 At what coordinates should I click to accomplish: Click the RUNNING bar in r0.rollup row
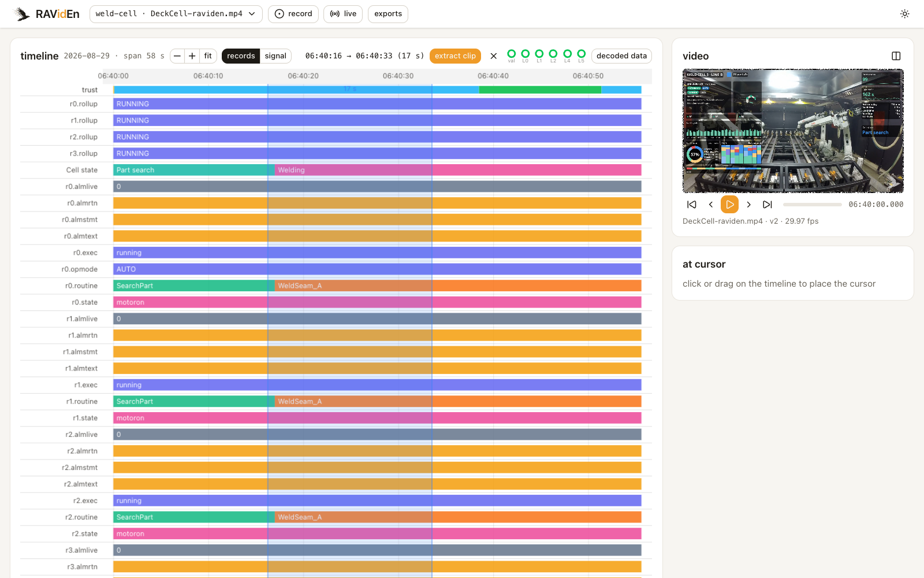[x=378, y=104]
